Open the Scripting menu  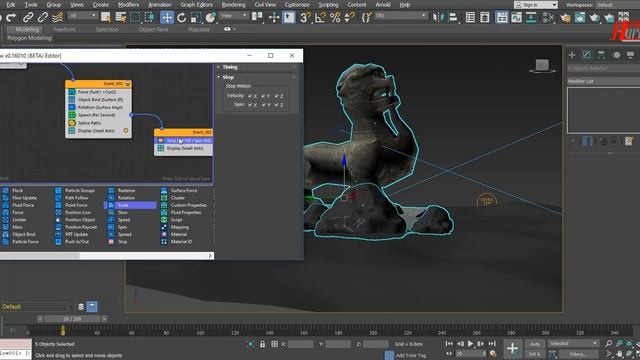[x=328, y=4]
